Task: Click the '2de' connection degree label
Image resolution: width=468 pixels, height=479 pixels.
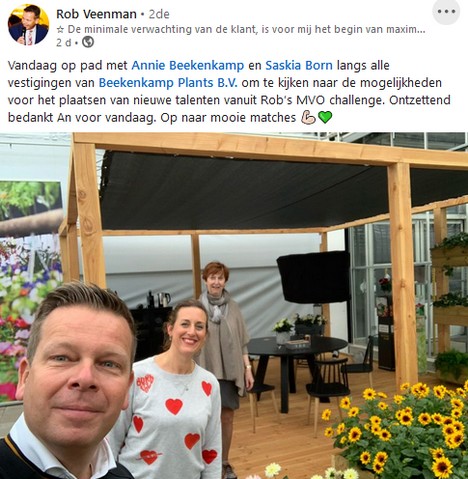Action: tap(159, 14)
